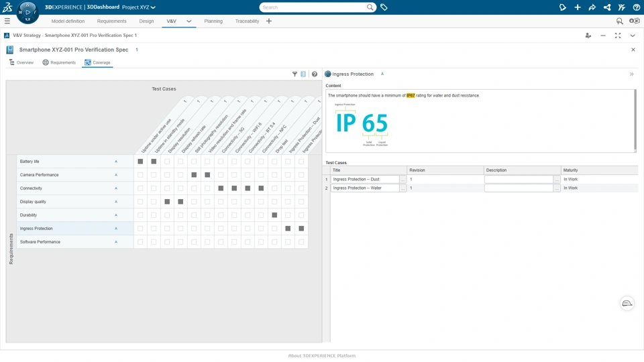This screenshot has height=362, width=644.
Task: Open ellipsis for Ingress Protection -- Dust title
Action: 403,180
